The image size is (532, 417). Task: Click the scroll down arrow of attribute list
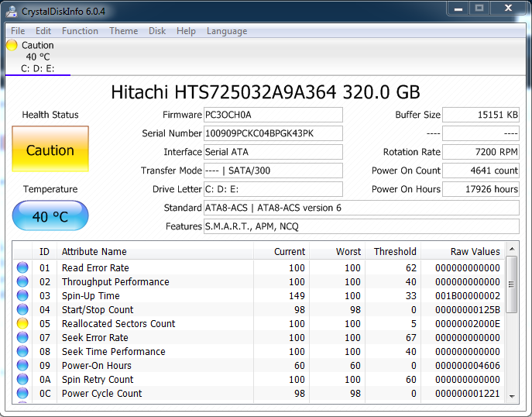(x=512, y=396)
